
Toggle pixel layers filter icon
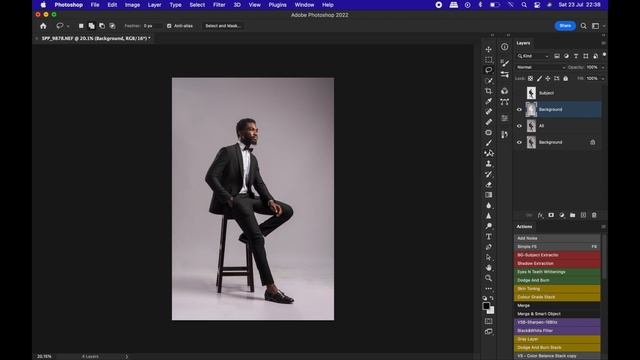tap(557, 56)
